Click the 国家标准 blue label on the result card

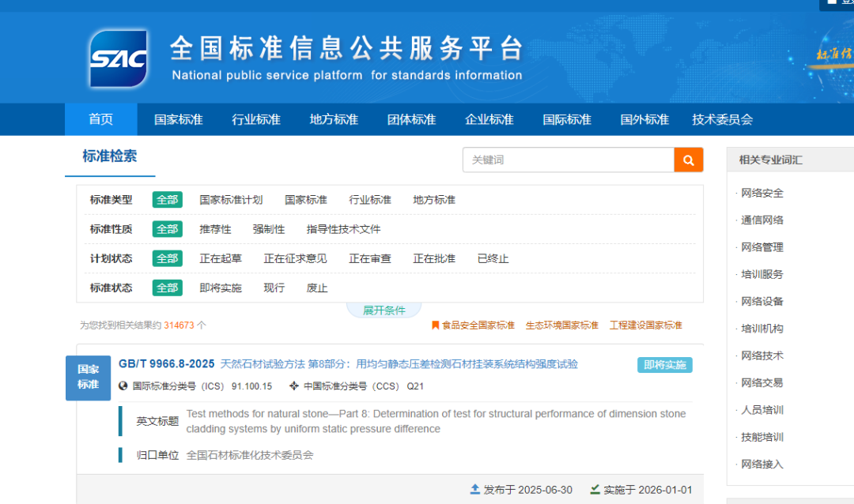(89, 378)
